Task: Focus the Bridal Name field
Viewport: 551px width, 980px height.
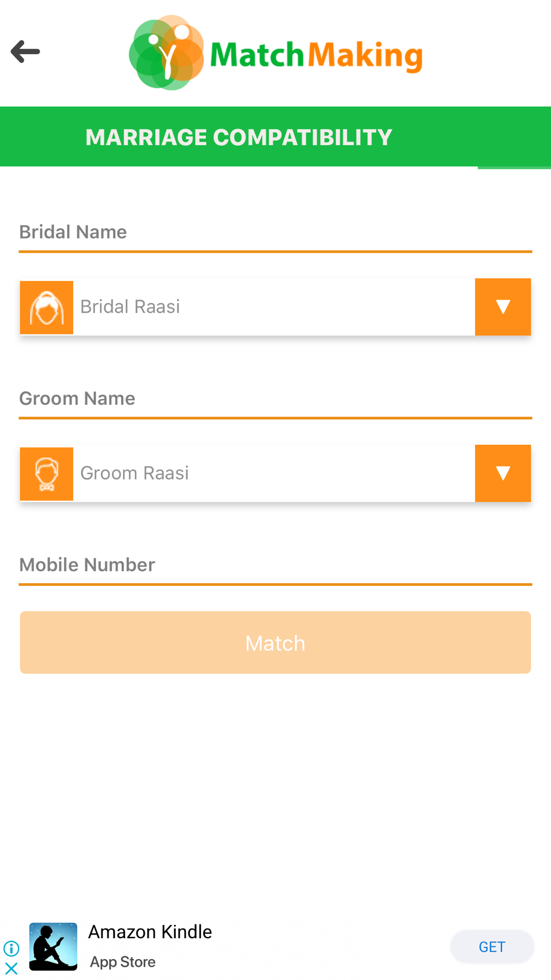Action: coord(275,233)
